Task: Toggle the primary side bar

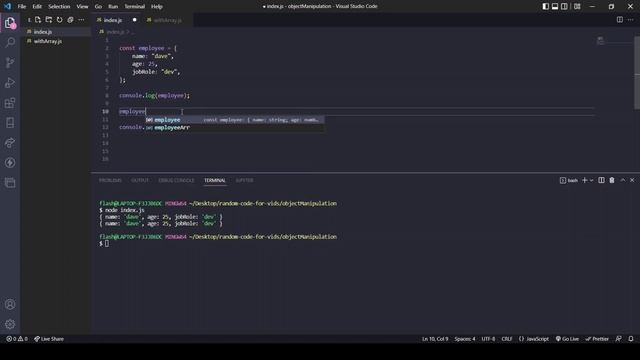Action: coord(546,6)
